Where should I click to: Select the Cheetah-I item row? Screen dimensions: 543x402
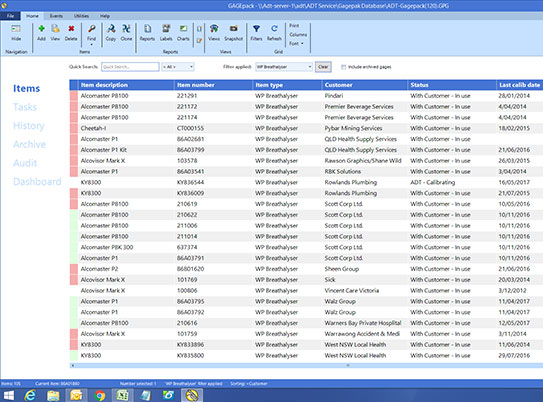click(x=306, y=128)
